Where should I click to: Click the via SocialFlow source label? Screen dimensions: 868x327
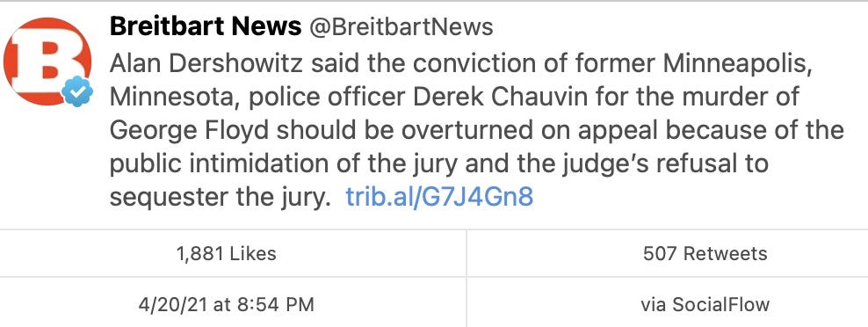[x=705, y=304]
